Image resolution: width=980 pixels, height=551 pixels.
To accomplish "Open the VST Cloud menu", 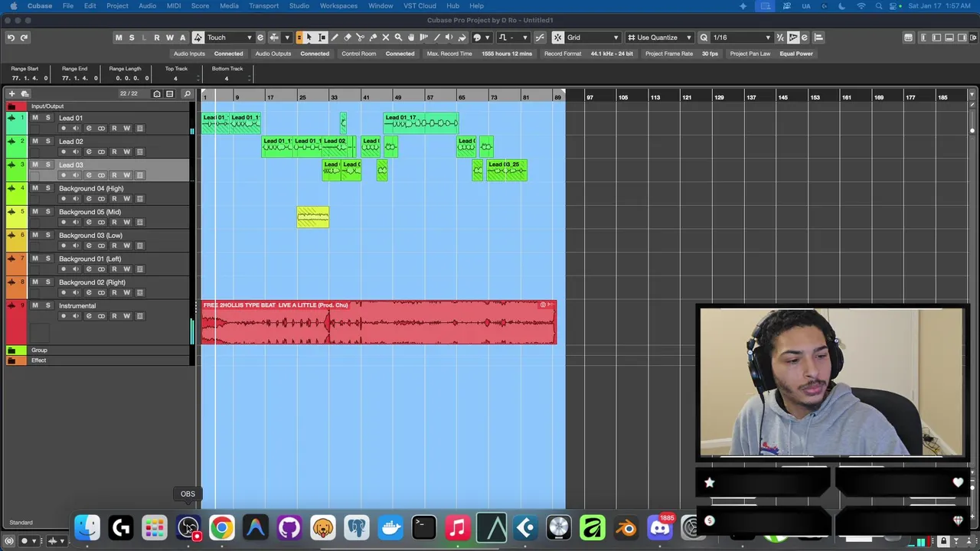I will pyautogui.click(x=420, y=6).
